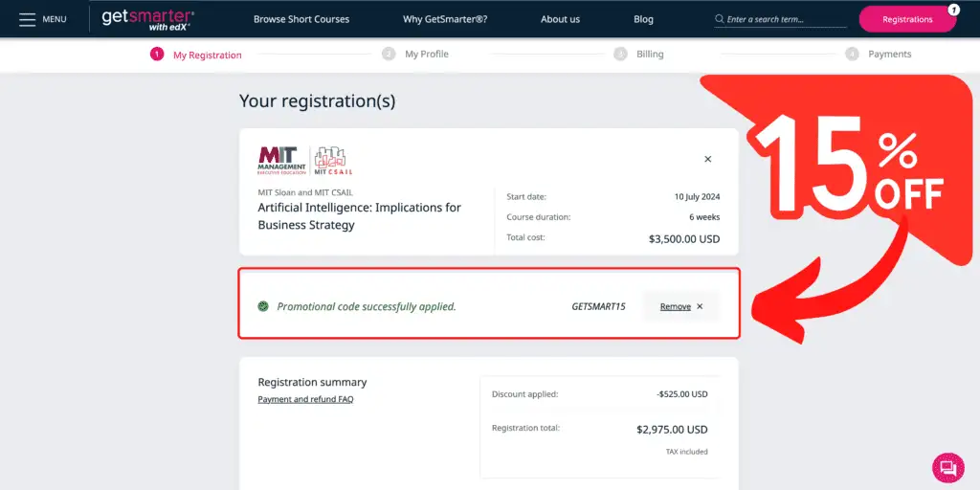This screenshot has width=980, height=490.
Task: Remove the GETSMART15 promotional code
Action: pyautogui.click(x=681, y=307)
